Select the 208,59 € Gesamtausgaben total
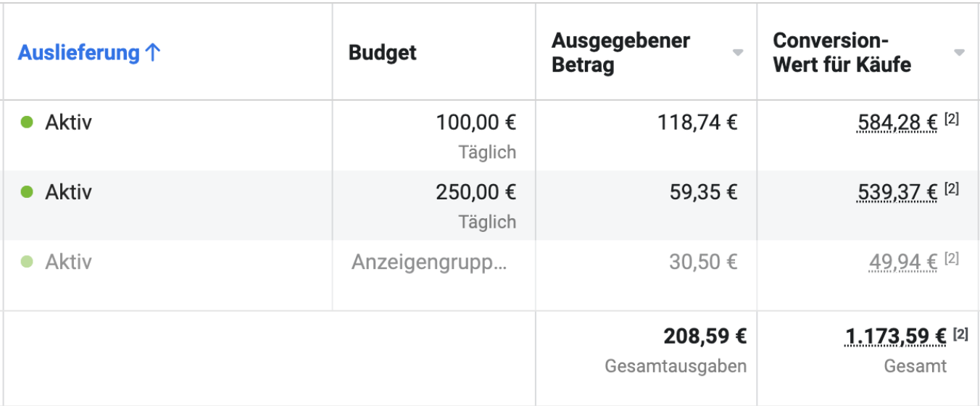The image size is (980, 406). (705, 337)
